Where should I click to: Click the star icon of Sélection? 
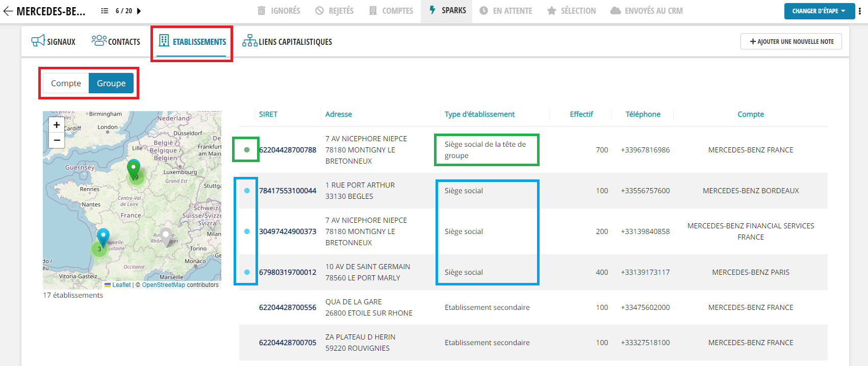click(551, 11)
